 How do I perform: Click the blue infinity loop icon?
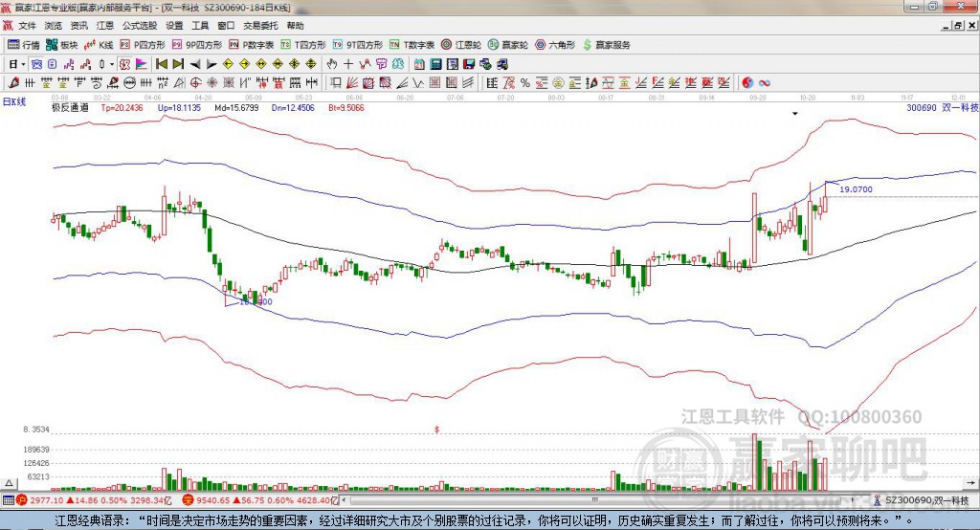point(765,82)
